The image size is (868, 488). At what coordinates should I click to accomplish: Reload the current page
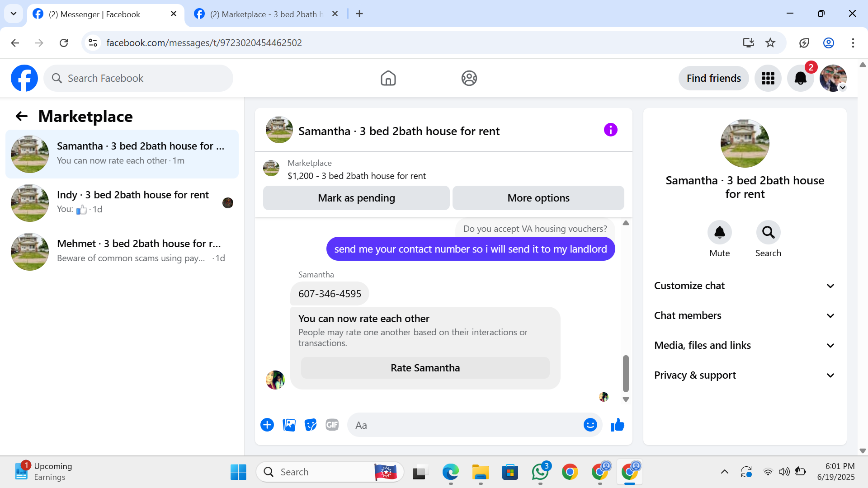point(64,42)
